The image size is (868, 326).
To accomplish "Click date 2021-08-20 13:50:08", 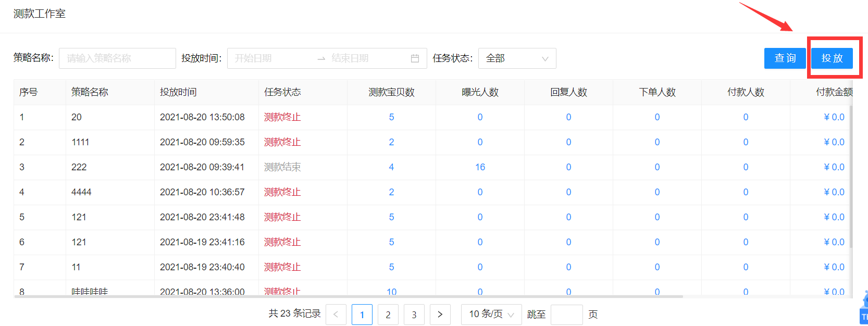I will click(x=202, y=117).
